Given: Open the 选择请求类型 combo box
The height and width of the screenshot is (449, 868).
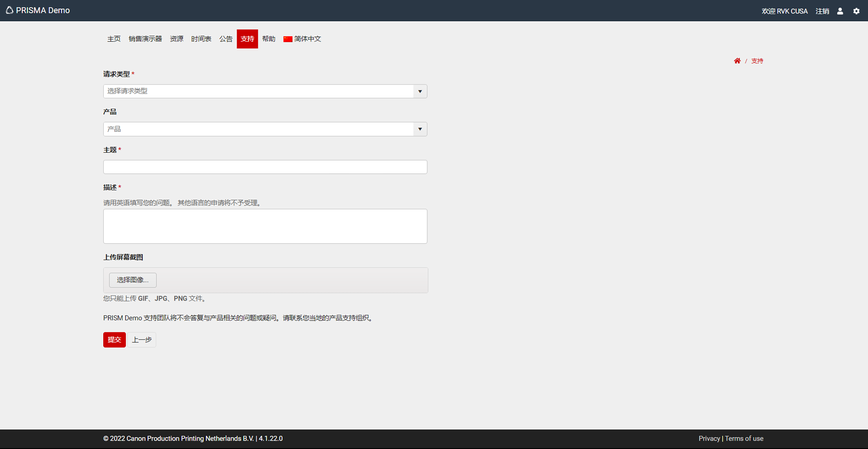Looking at the screenshot, I should (x=265, y=91).
